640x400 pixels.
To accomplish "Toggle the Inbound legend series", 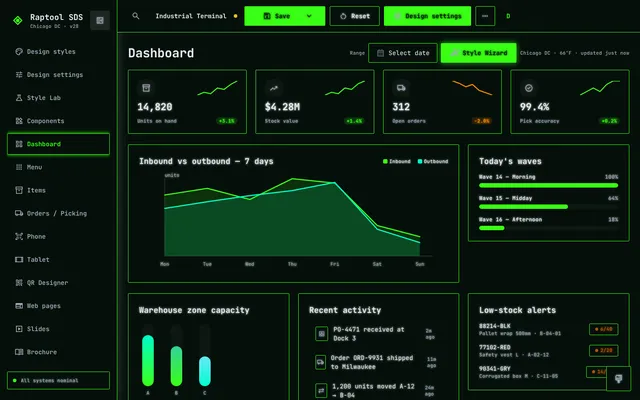I will pos(397,161).
